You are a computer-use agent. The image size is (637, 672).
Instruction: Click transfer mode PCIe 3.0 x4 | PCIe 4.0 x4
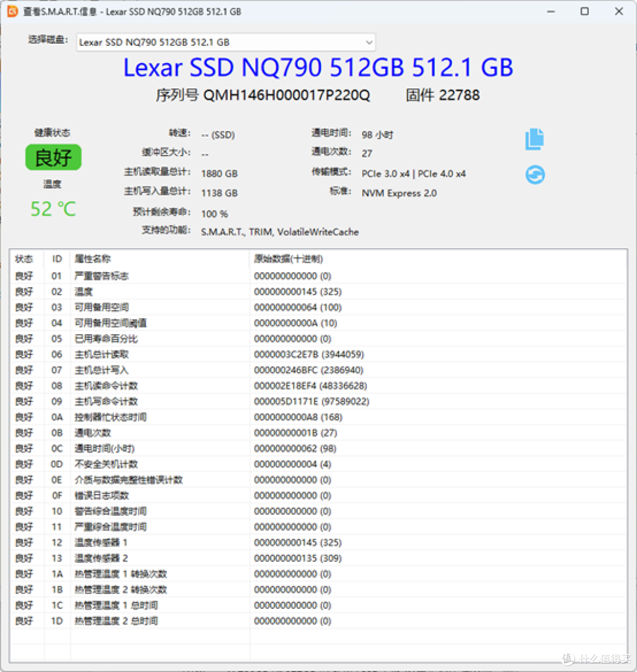pyautogui.click(x=413, y=173)
